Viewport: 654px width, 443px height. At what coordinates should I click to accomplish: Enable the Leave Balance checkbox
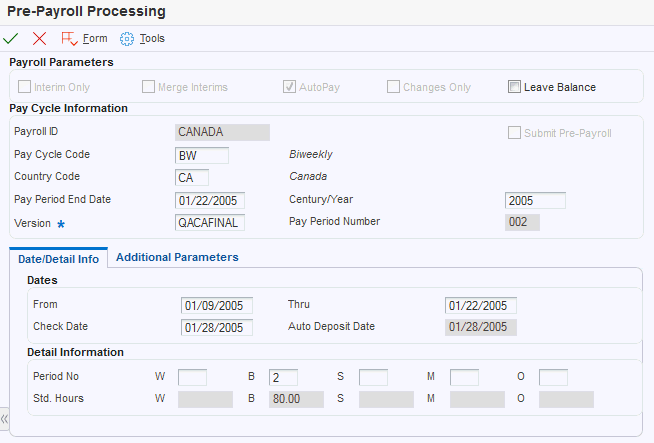(514, 87)
